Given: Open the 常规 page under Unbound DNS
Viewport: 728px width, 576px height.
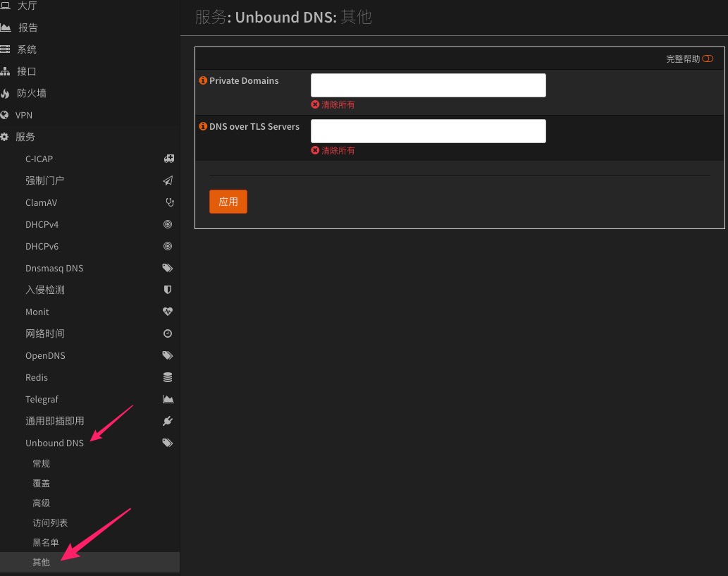Looking at the screenshot, I should [x=41, y=464].
